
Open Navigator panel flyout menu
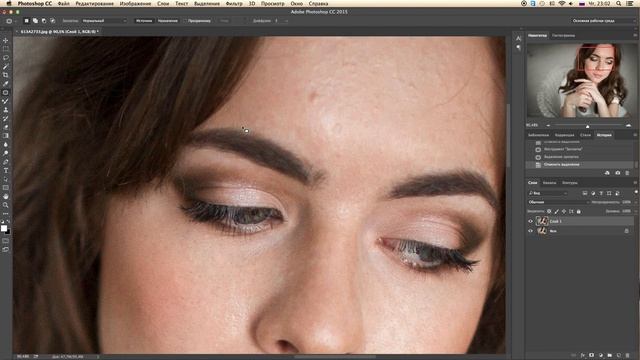[635, 36]
